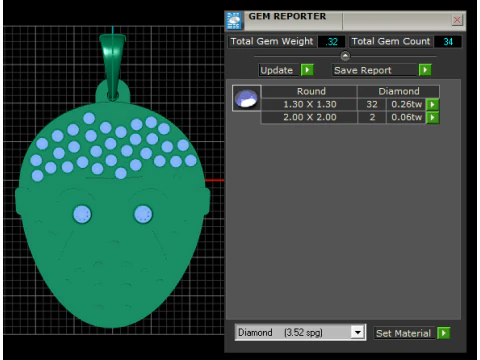Click the Set Material button label
The height and width of the screenshot is (360, 480).
(404, 333)
